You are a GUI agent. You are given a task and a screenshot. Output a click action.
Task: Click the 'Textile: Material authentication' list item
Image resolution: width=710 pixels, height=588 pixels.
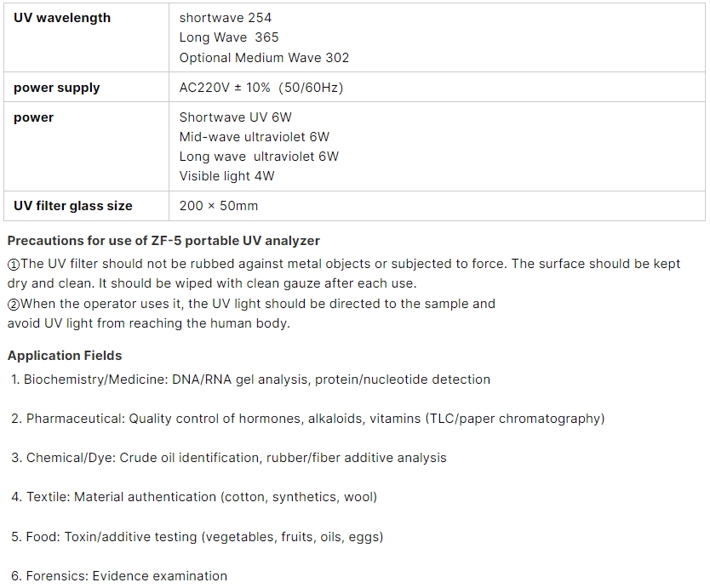(x=194, y=497)
